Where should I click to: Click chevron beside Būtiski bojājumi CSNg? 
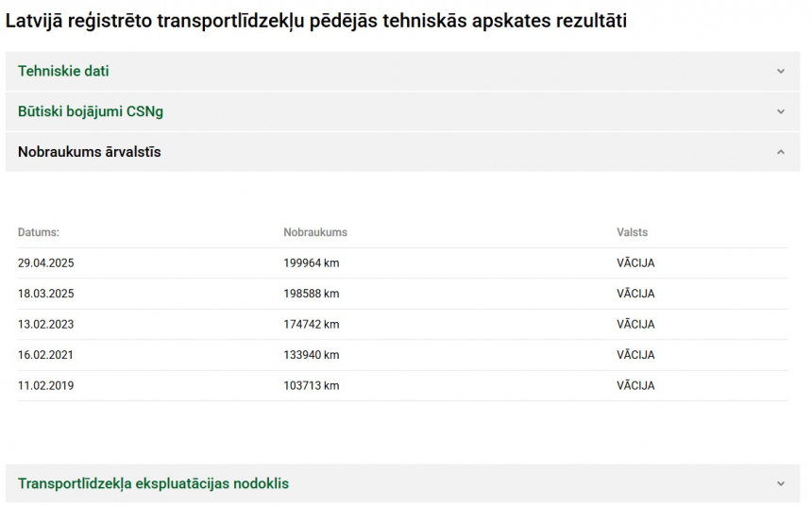pos(780,111)
